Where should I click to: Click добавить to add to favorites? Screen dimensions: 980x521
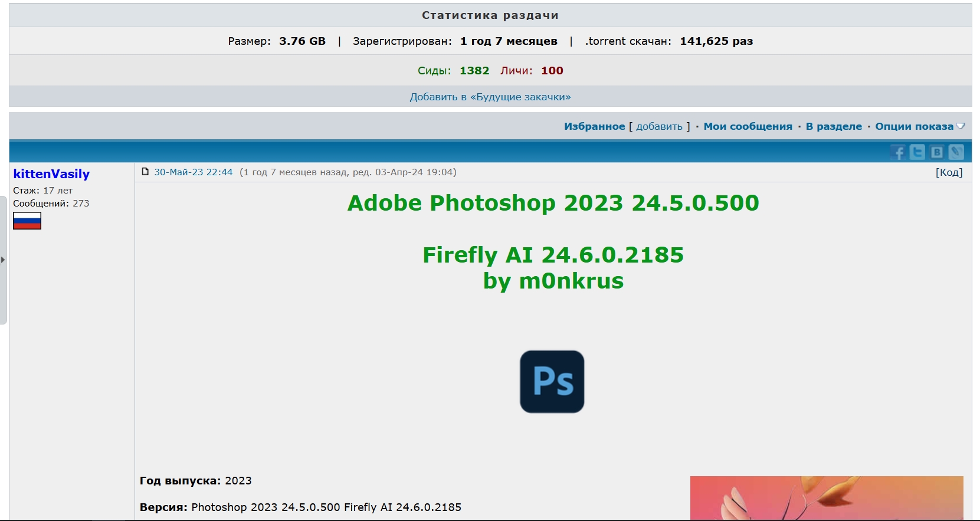(x=659, y=126)
